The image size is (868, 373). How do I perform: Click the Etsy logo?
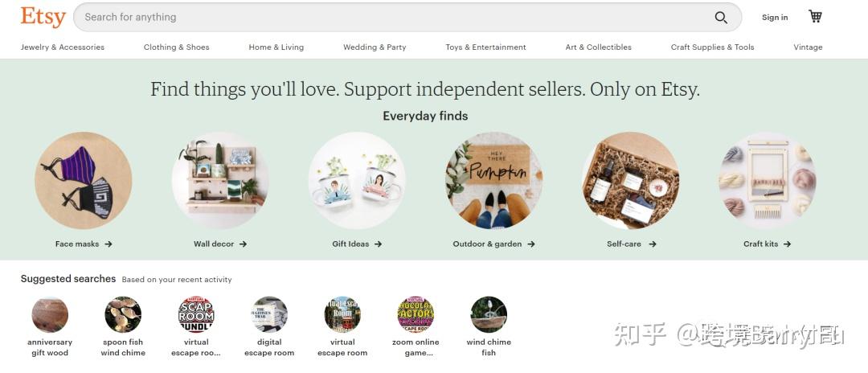(x=43, y=17)
